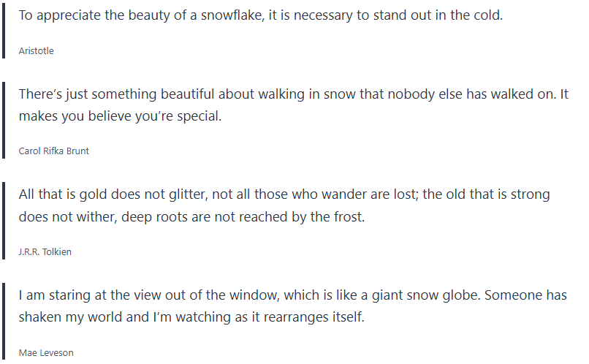Click the left border bar of the Carol Rifka Brunt quote
The height and width of the screenshot is (364, 589).
[4, 121]
